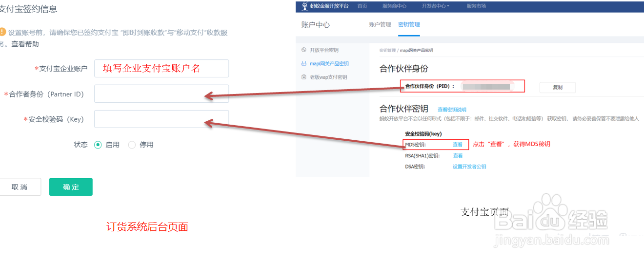Open 服务商中心 in the top navigation
The height and width of the screenshot is (262, 644).
(394, 6)
